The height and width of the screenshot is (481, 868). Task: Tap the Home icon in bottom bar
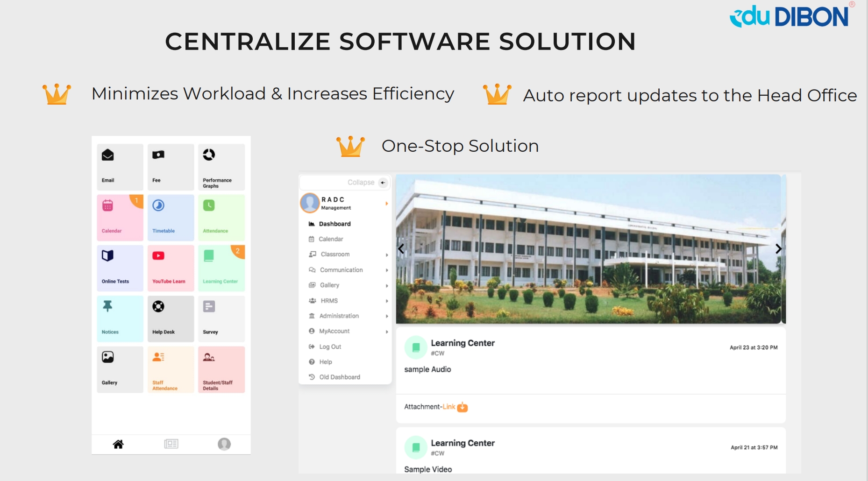(118, 444)
